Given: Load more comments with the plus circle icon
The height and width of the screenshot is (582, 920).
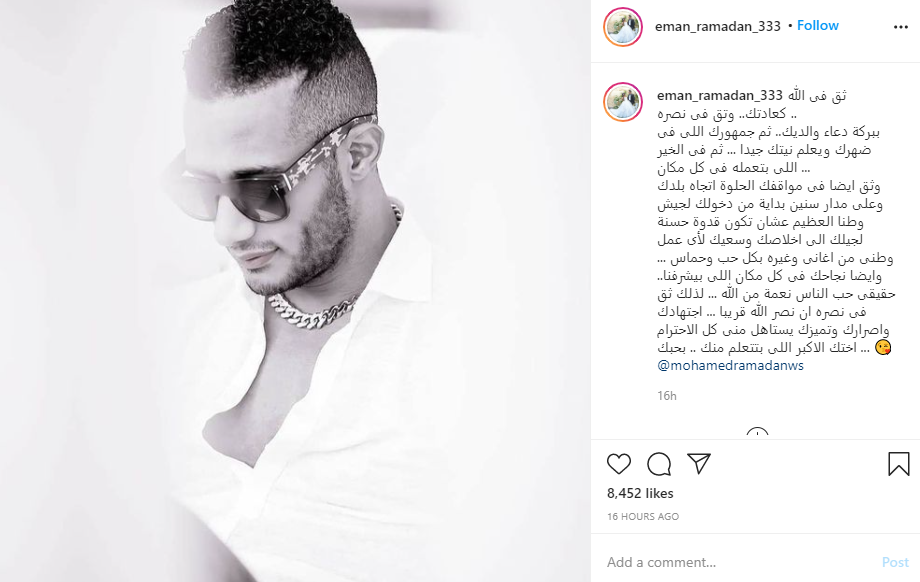Looking at the screenshot, I should pos(757,434).
